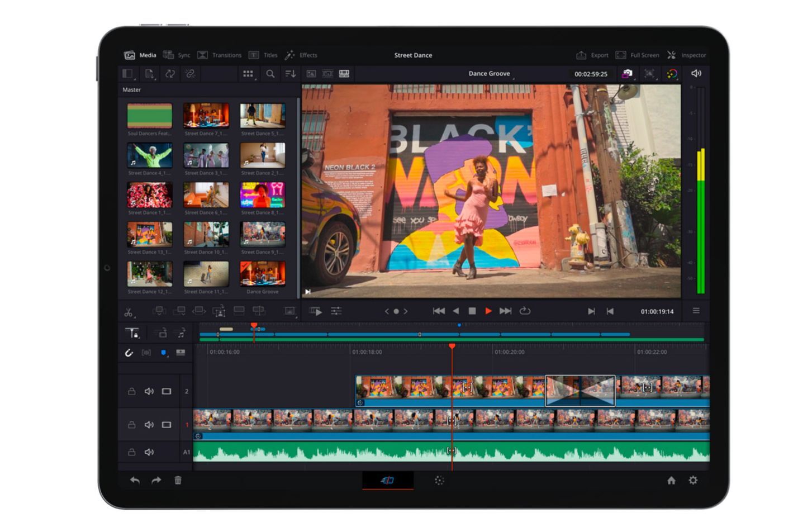Click the append to timeline icon

(179, 311)
